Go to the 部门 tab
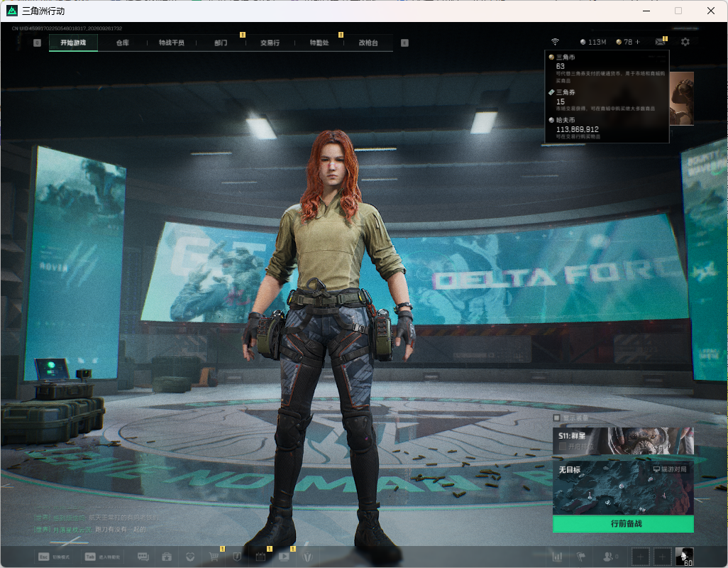This screenshot has width=728, height=568. (221, 43)
